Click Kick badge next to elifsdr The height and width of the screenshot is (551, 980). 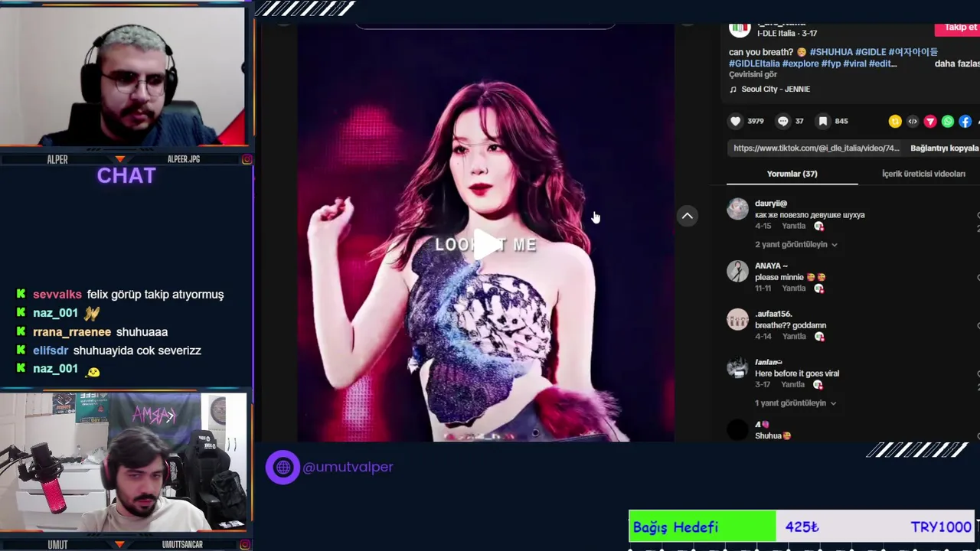pos(21,350)
